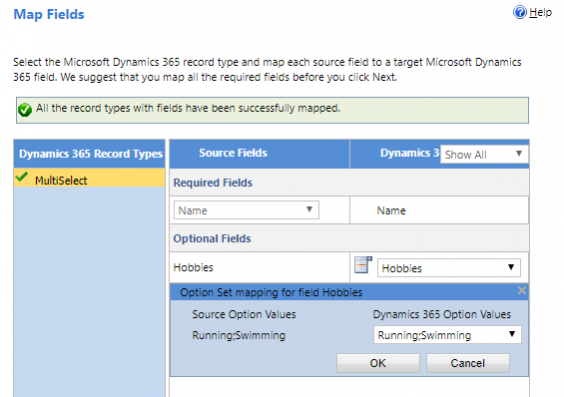Click the Dynamics 365 Option Values label
The height and width of the screenshot is (397, 564).
tap(442, 314)
